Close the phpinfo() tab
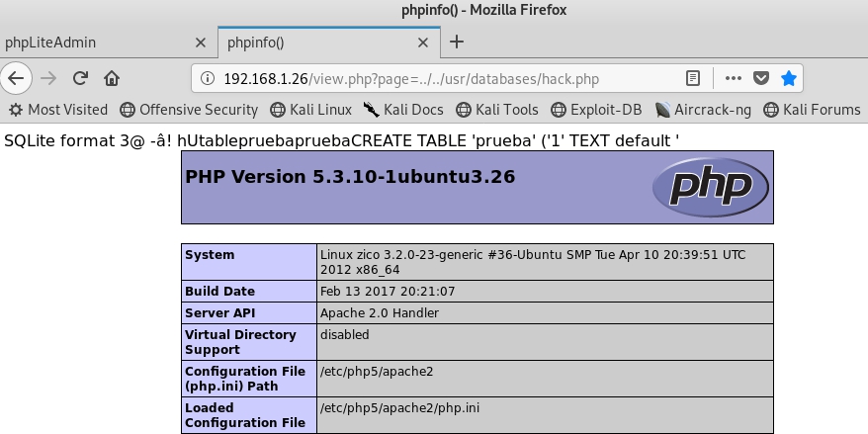 tap(422, 43)
